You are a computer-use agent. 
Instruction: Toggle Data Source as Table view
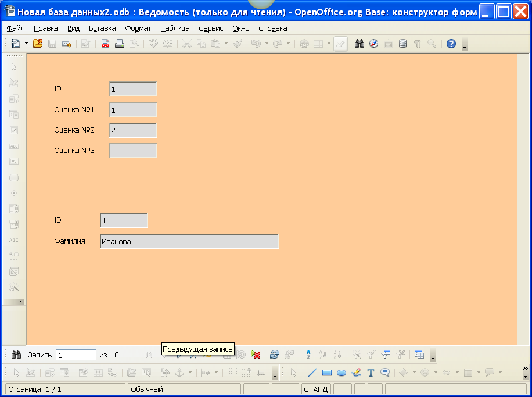click(x=419, y=355)
